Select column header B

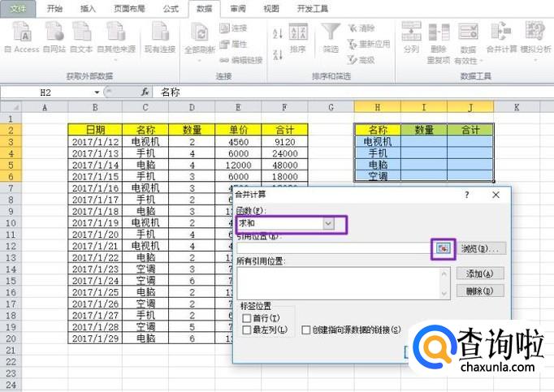(95, 107)
